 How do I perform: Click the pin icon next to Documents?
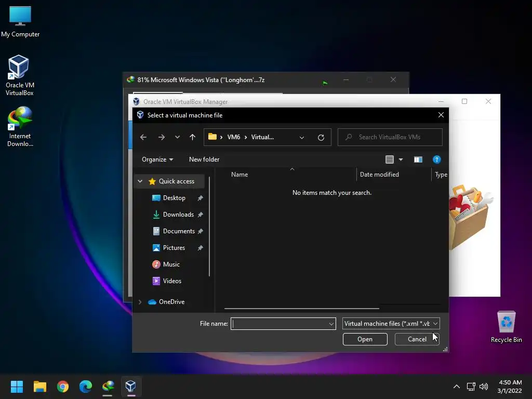pos(200,231)
